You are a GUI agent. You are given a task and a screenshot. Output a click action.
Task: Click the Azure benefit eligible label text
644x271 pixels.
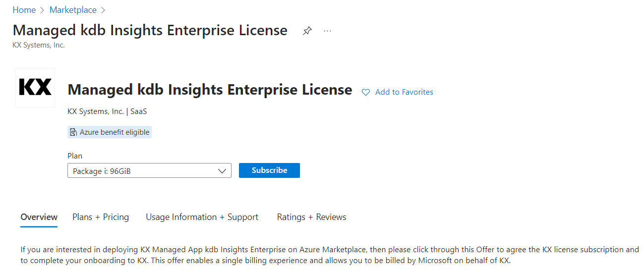[115, 132]
